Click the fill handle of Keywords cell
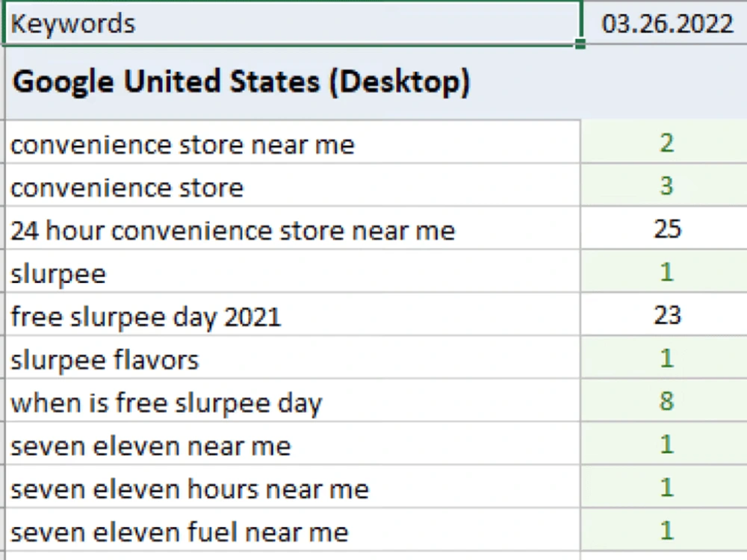 (580, 44)
